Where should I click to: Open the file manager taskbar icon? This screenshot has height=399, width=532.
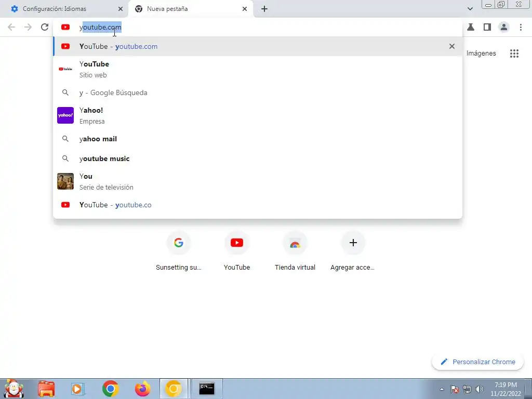[46, 389]
